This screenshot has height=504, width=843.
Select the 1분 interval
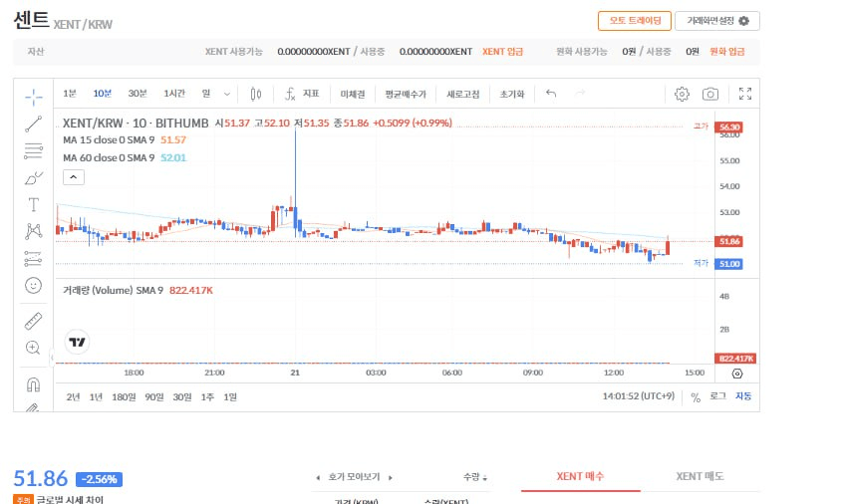click(70, 94)
